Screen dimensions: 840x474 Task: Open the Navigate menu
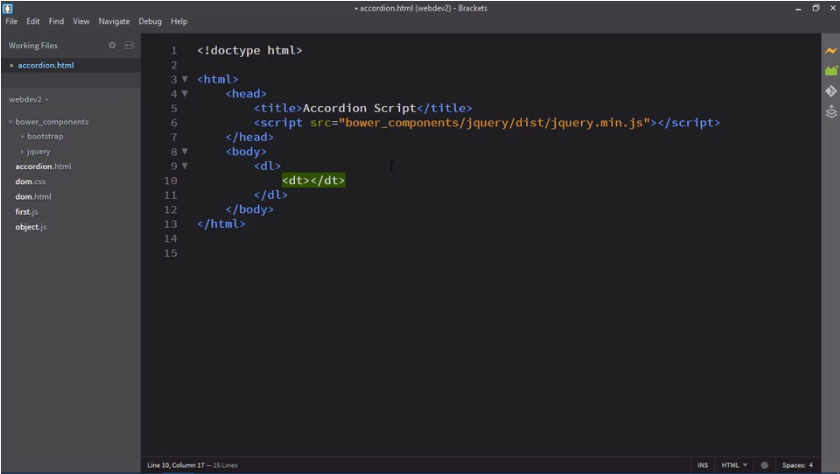coord(114,21)
